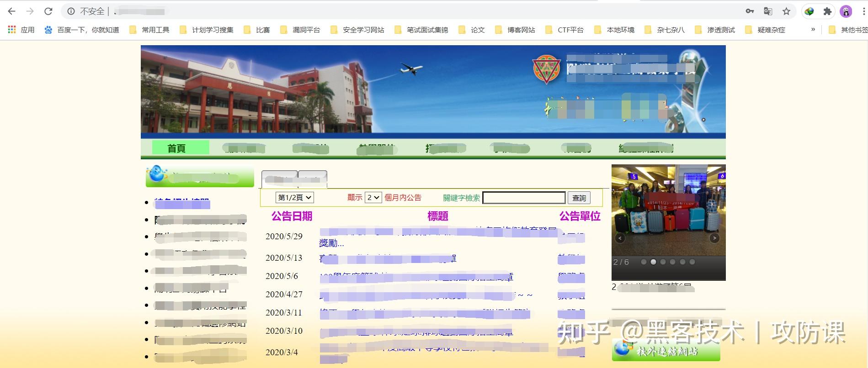Open the 本地环境 bookmark folder
The width and height of the screenshot is (868, 368).
point(615,30)
